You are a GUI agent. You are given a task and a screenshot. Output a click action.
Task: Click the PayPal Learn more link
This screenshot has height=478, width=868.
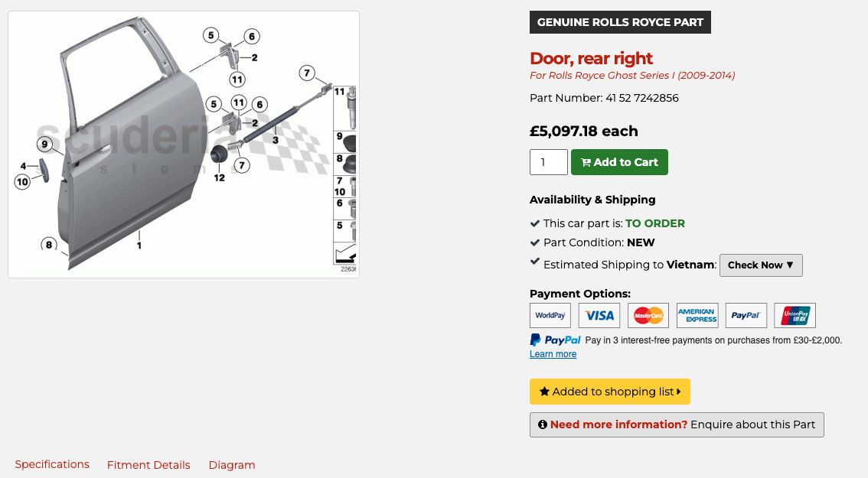click(553, 354)
